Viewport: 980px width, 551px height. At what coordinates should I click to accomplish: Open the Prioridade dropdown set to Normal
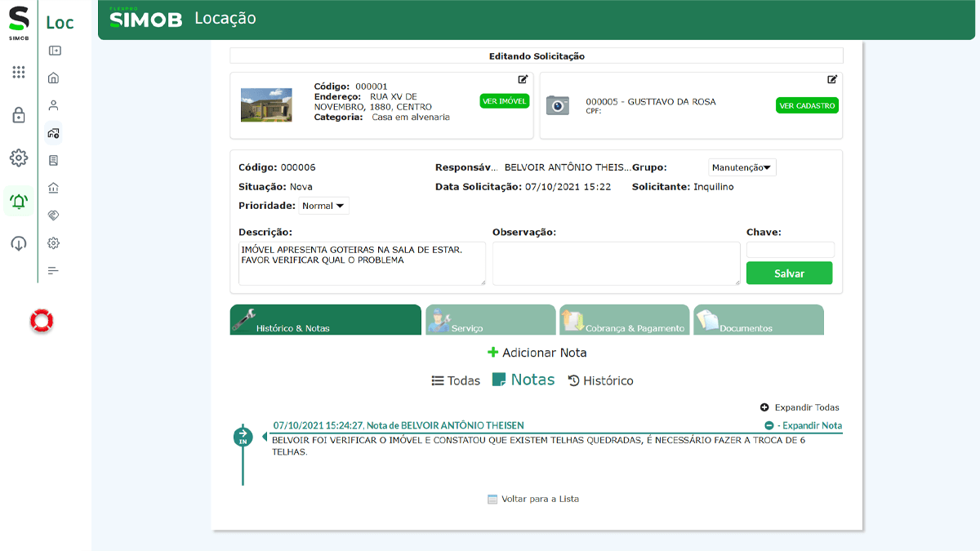click(323, 205)
